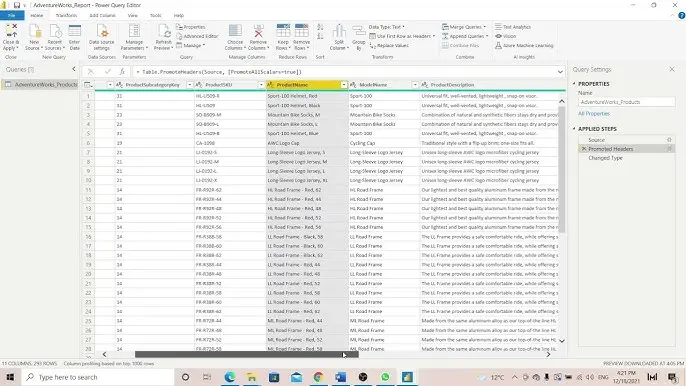Viewport: 686px width, 386px height.
Task: Expand Use First Row as Headers dropdown
Action: click(434, 36)
